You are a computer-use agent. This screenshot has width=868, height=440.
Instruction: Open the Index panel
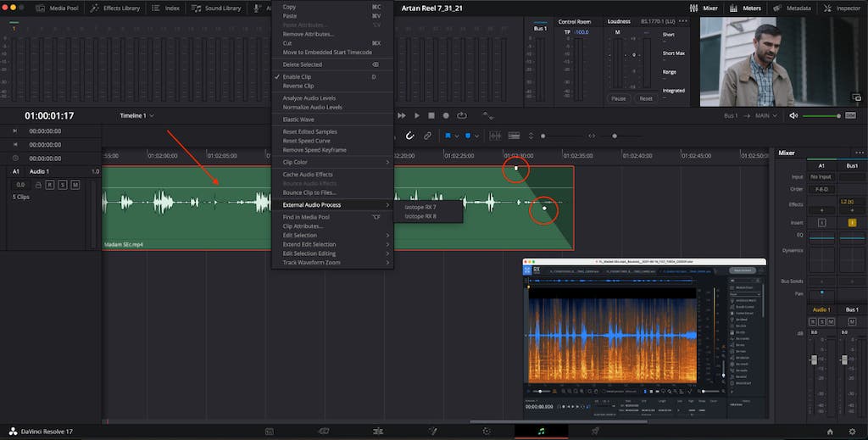point(165,8)
